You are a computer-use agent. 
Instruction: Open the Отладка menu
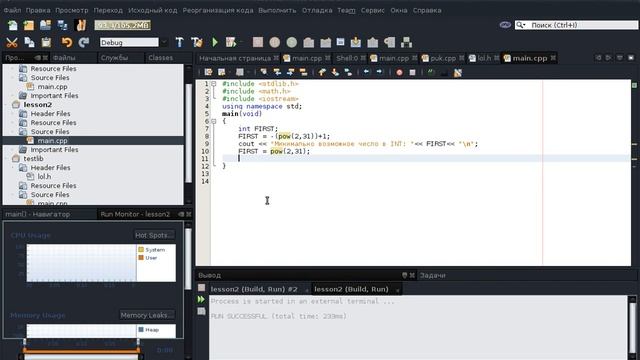click(317, 10)
